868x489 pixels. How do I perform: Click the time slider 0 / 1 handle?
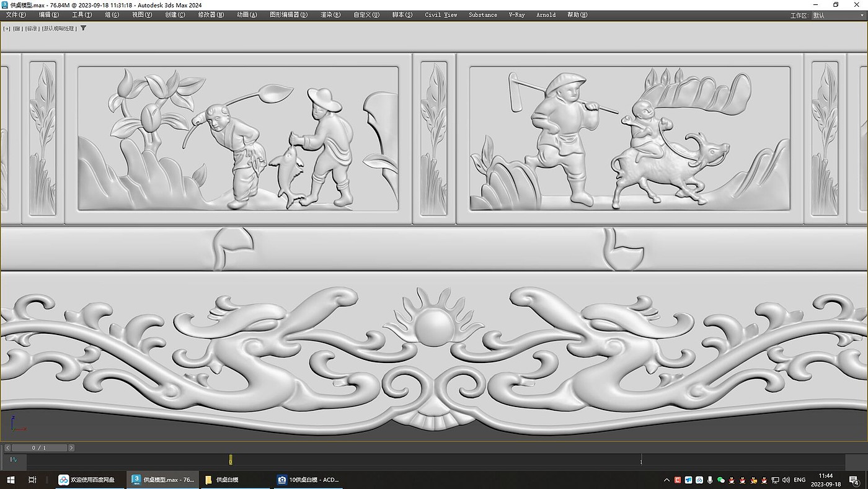(x=39, y=447)
